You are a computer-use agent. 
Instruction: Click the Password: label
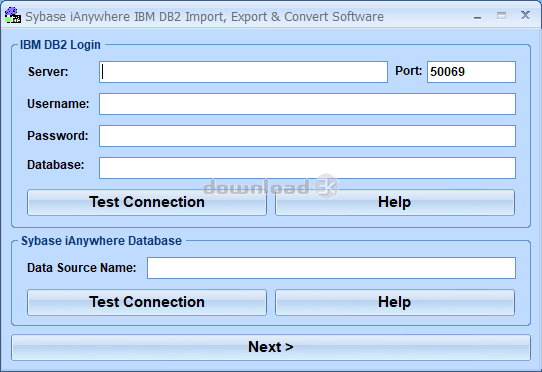click(x=58, y=136)
